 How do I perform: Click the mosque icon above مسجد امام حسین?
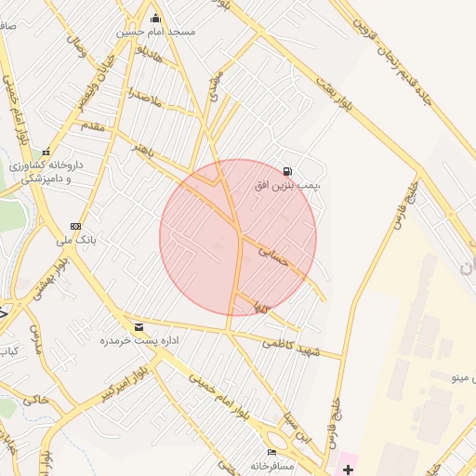click(155, 19)
